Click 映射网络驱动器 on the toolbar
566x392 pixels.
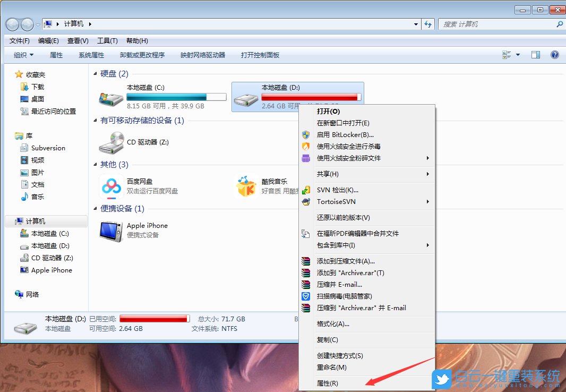[203, 55]
